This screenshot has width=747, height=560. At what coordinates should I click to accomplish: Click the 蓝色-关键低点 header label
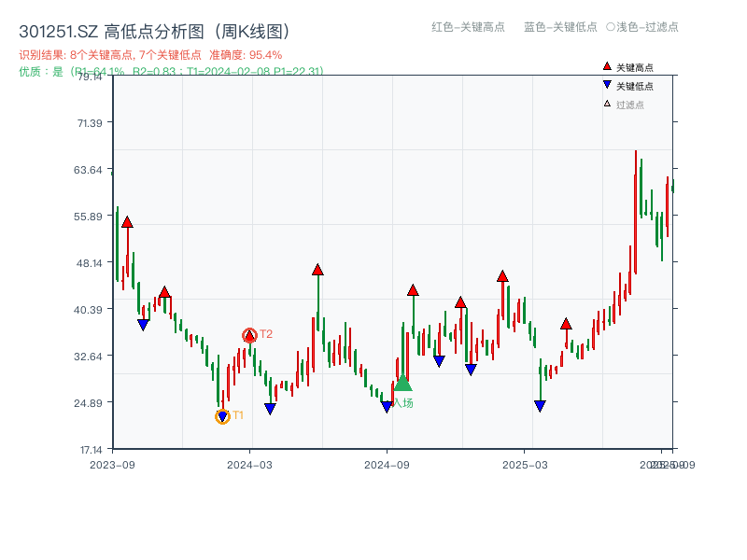pyautogui.click(x=560, y=27)
